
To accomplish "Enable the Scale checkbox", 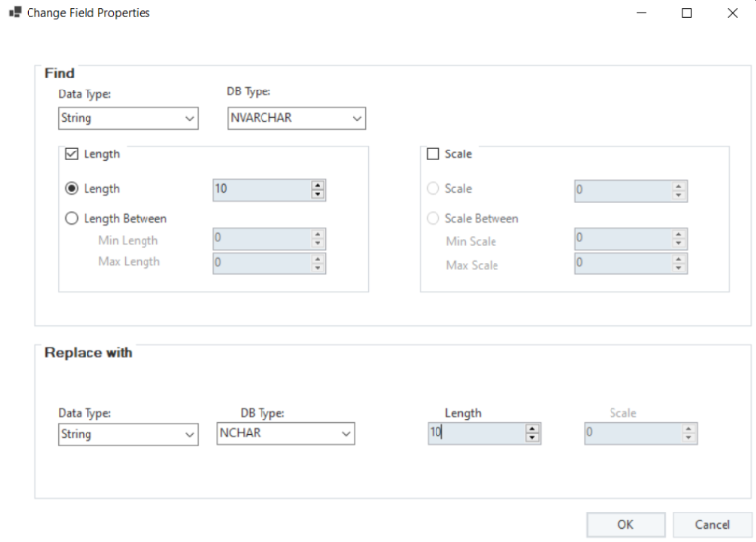I will click(x=433, y=153).
